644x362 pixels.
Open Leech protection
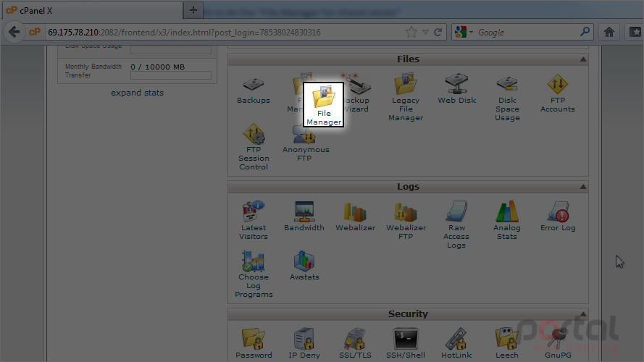[x=507, y=343]
